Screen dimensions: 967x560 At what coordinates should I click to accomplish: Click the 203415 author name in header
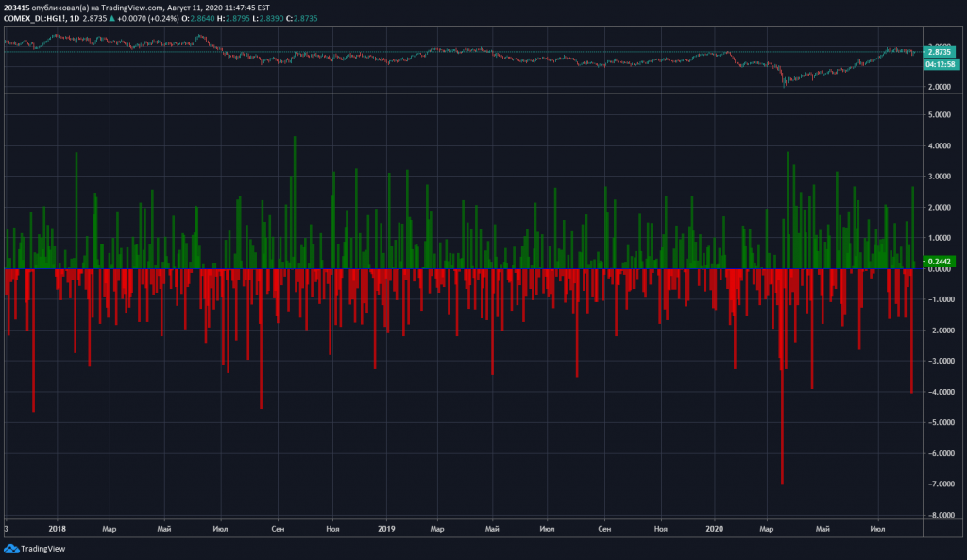pyautogui.click(x=16, y=8)
